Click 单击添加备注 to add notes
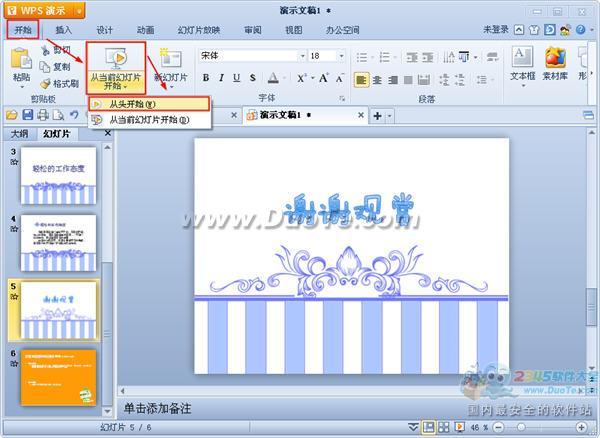 (157, 409)
